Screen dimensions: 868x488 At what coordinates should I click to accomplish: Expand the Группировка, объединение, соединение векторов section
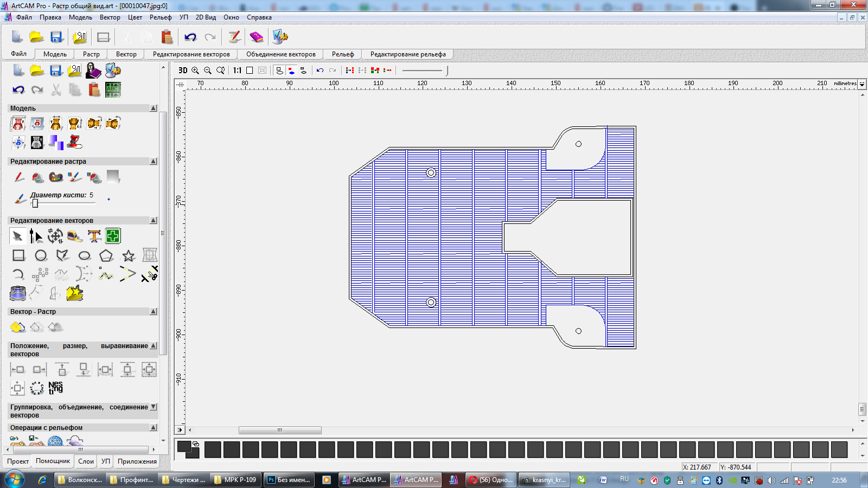(153, 407)
